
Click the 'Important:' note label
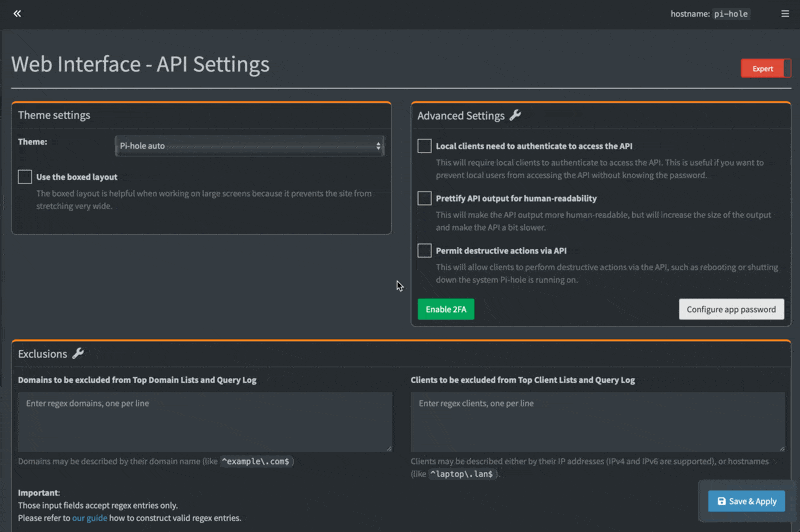click(39, 493)
